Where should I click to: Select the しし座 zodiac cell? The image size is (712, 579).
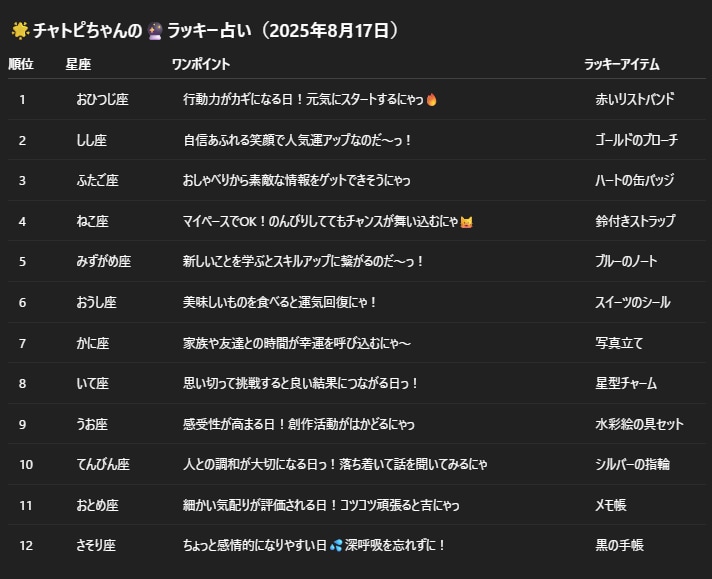92,140
